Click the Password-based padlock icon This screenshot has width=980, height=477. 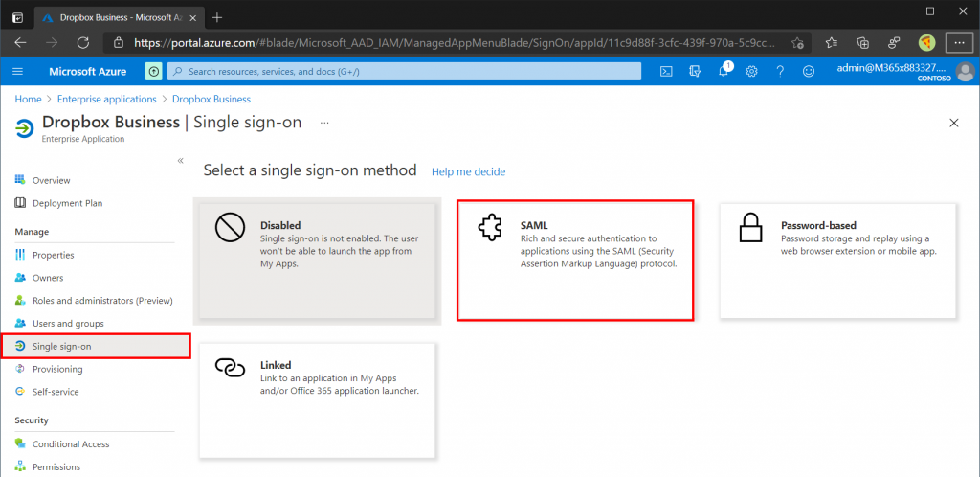[x=750, y=230]
